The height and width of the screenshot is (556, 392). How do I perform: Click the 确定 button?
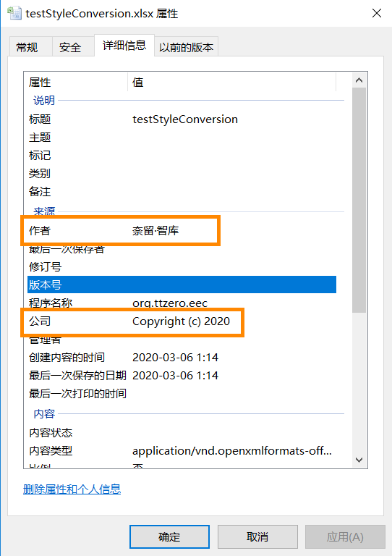(x=169, y=536)
